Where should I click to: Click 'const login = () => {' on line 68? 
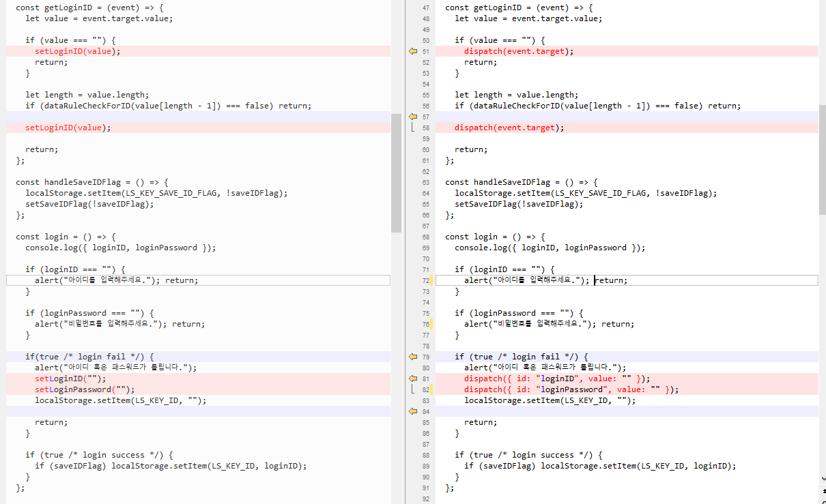click(x=495, y=237)
